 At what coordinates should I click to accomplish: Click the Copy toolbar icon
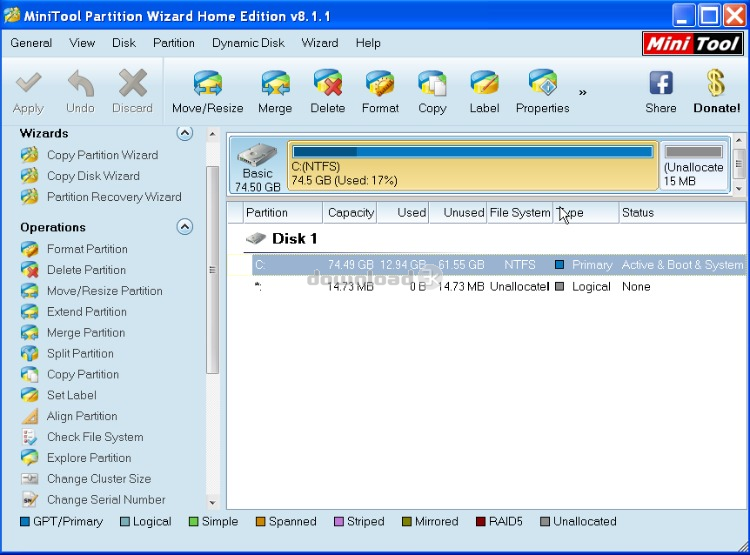click(432, 84)
